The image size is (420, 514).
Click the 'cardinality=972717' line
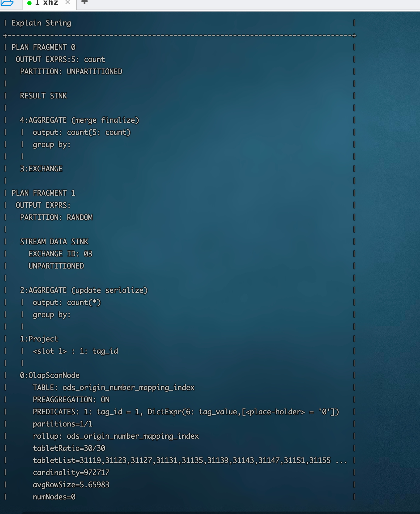pos(71,473)
